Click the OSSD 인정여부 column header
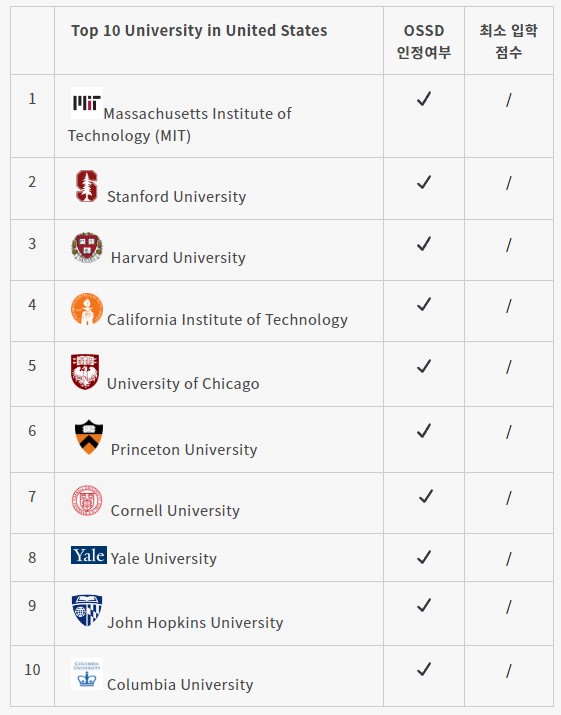 (424, 41)
